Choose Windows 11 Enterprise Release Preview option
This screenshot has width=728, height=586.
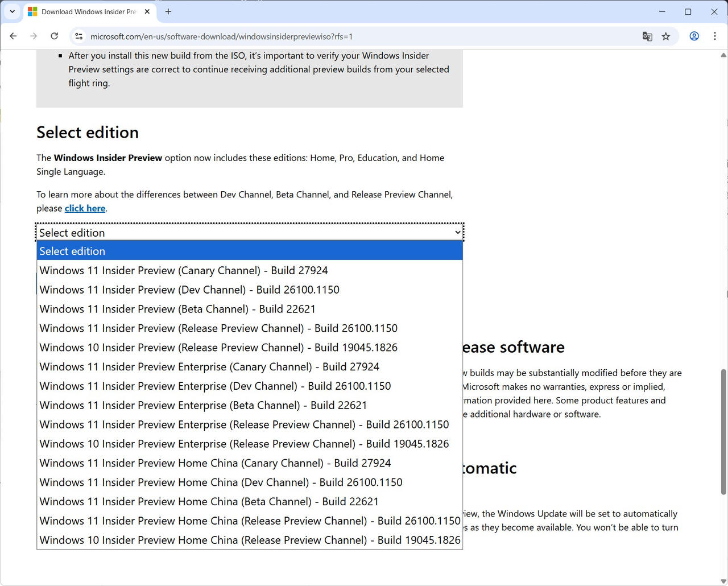[250, 424]
